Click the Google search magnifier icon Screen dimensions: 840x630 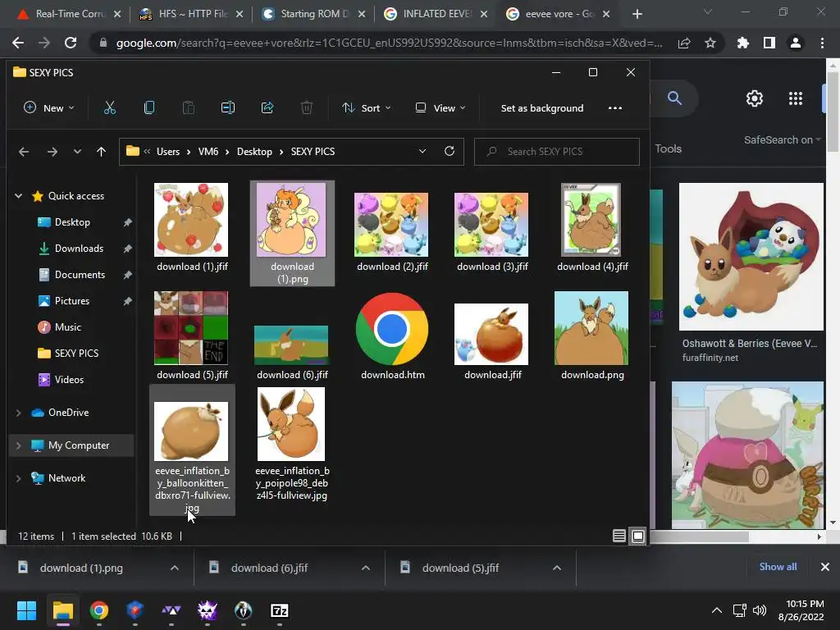674,98
